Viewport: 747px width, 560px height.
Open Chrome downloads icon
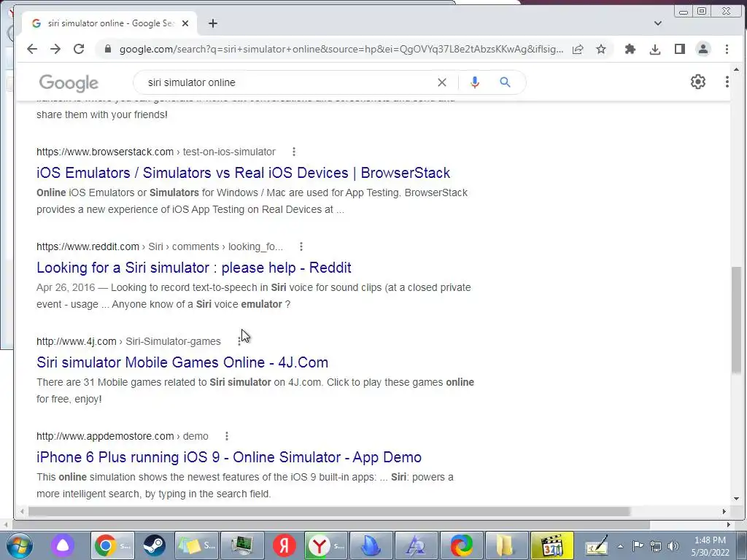(655, 49)
